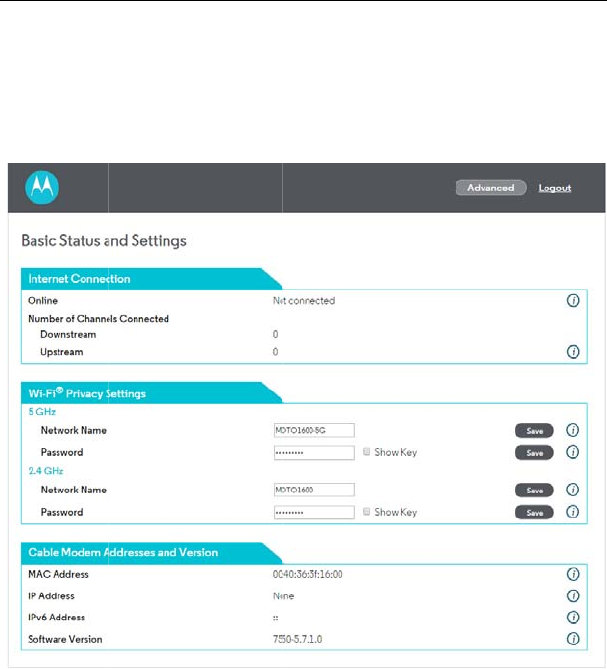Open info icon for 5 GHz Network Name

[x=572, y=430]
